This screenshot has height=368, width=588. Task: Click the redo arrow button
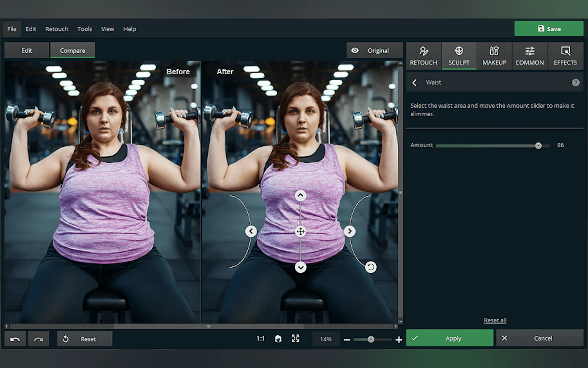pyautogui.click(x=38, y=339)
